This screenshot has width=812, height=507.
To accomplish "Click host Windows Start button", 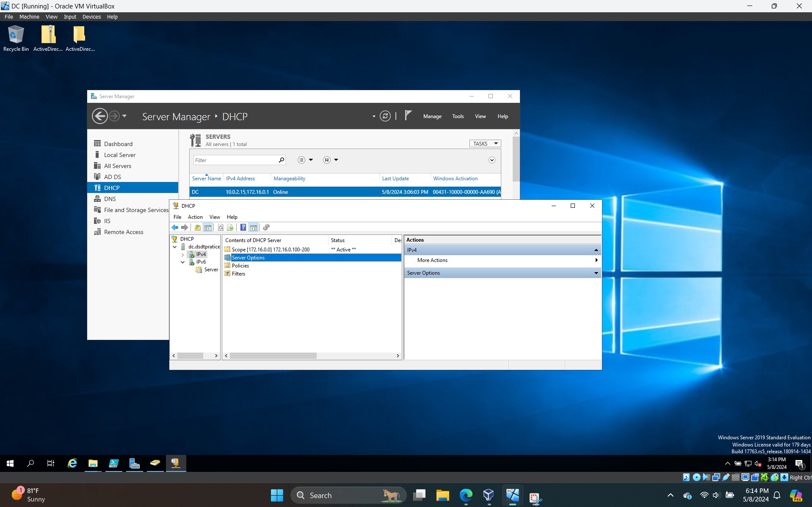I will pyautogui.click(x=277, y=495).
